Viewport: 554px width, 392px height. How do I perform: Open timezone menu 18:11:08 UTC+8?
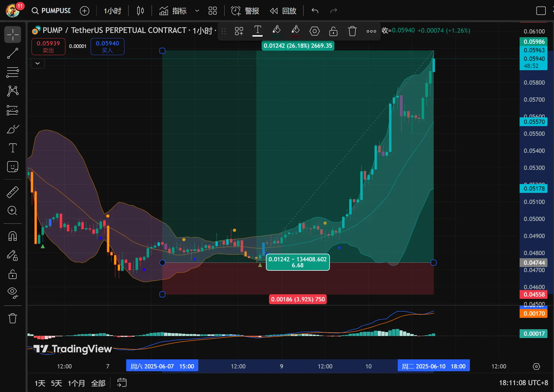pos(523,383)
